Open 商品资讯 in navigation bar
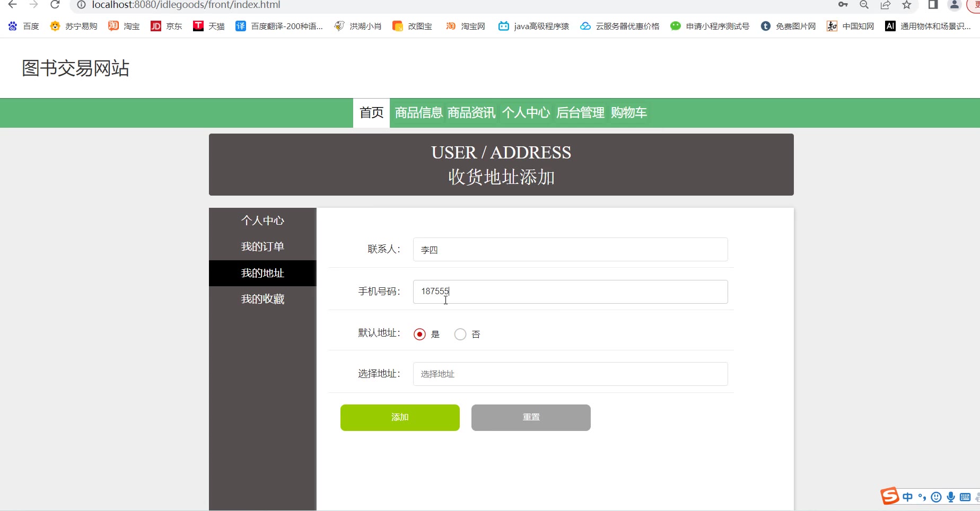Image resolution: width=980 pixels, height=511 pixels. pos(471,113)
